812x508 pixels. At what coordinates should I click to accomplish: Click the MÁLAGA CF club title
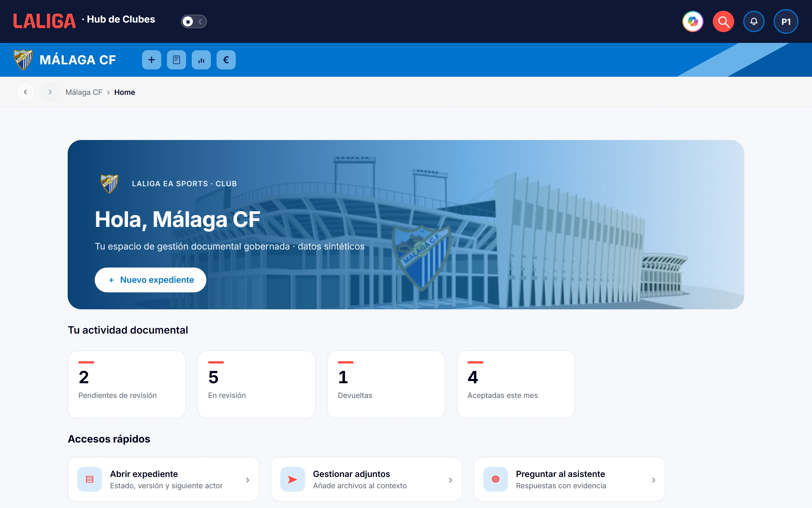(78, 60)
